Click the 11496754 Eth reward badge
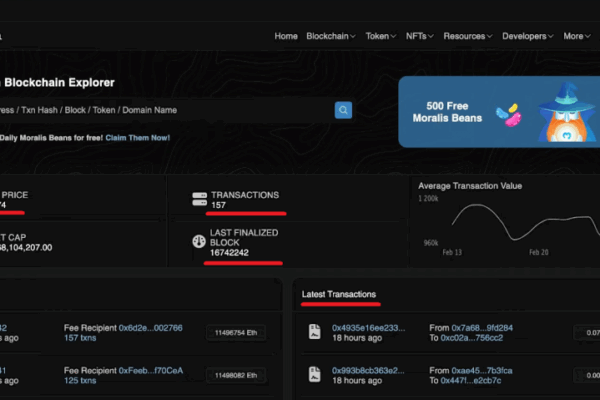 click(x=236, y=332)
